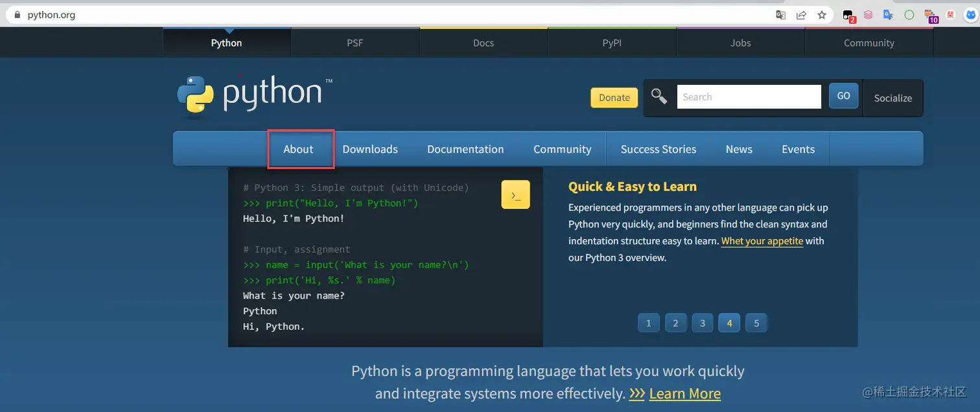The height and width of the screenshot is (412, 980).
Task: Click the Python logo
Action: (255, 95)
